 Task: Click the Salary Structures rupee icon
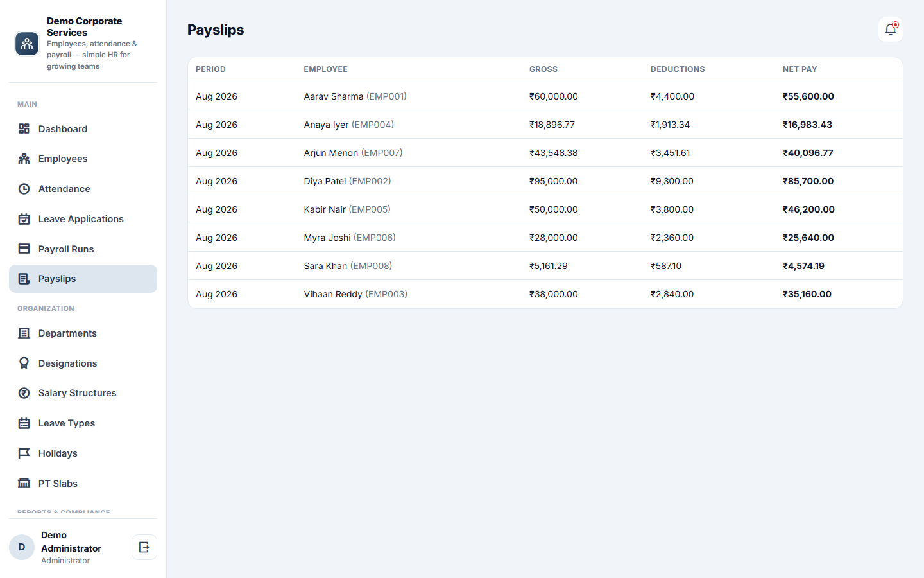click(24, 393)
